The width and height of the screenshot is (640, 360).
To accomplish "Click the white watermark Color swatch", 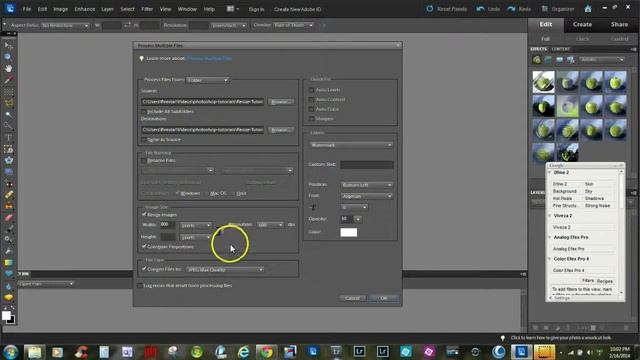I will tap(349, 232).
